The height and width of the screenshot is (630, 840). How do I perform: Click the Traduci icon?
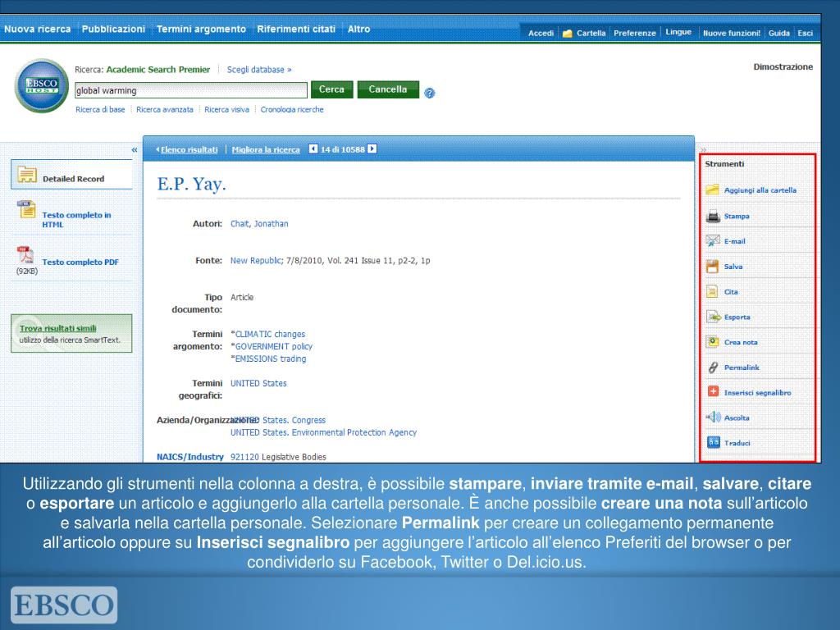[x=713, y=442]
